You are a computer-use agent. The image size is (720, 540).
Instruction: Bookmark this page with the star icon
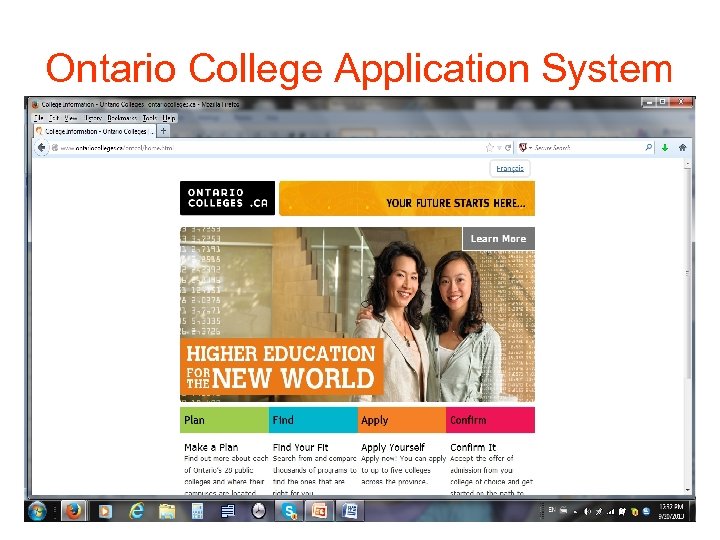(x=489, y=147)
